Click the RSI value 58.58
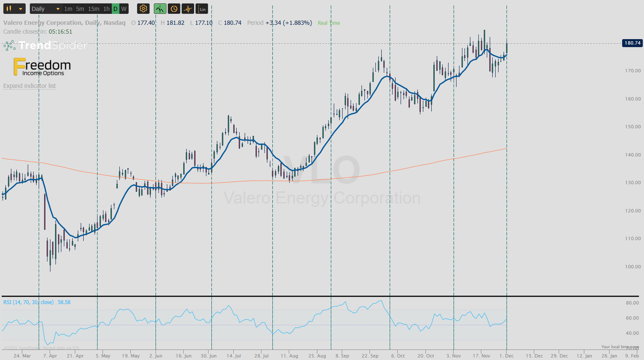 (64, 302)
